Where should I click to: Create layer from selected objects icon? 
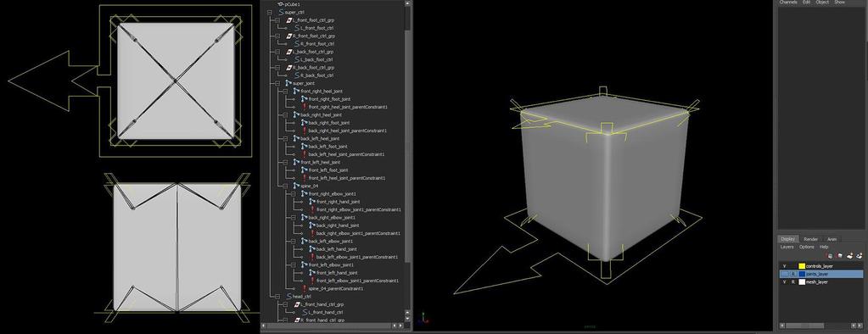click(860, 255)
